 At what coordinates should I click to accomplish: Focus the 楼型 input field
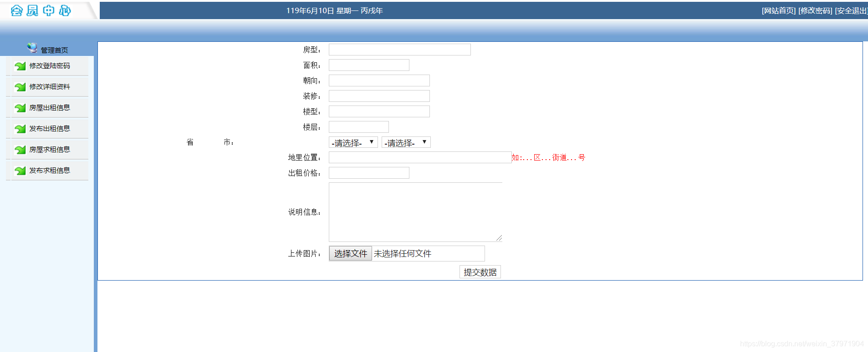click(379, 111)
